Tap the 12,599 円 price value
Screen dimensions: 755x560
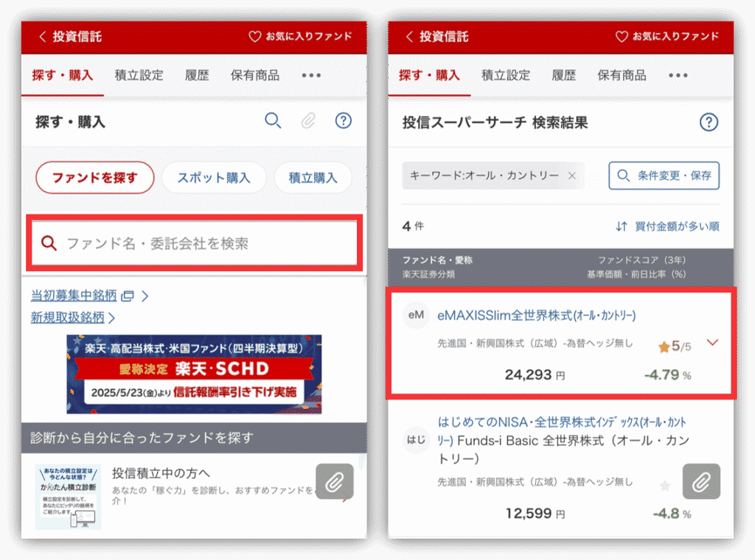tap(535, 514)
